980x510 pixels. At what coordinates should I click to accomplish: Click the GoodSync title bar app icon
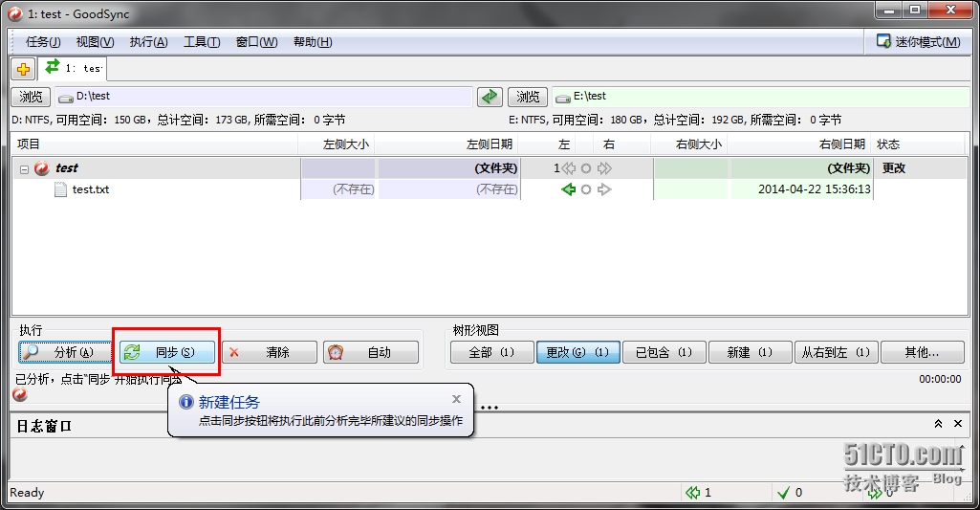[15, 13]
